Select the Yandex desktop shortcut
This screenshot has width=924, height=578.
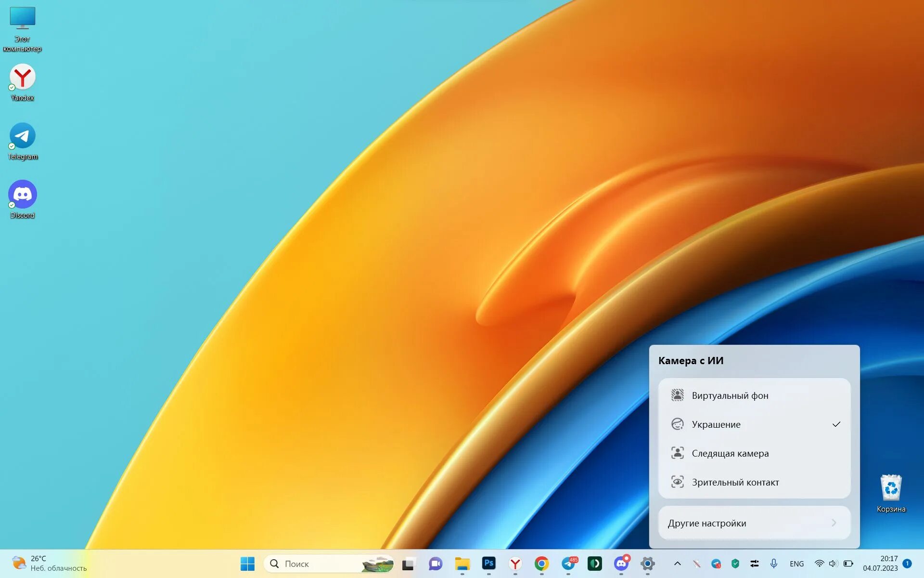[22, 82]
